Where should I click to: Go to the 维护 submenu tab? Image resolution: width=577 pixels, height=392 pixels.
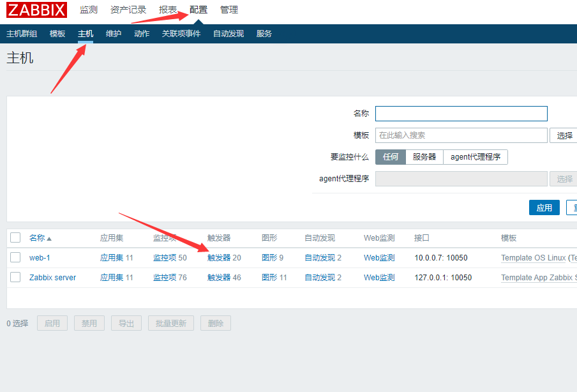pos(114,34)
